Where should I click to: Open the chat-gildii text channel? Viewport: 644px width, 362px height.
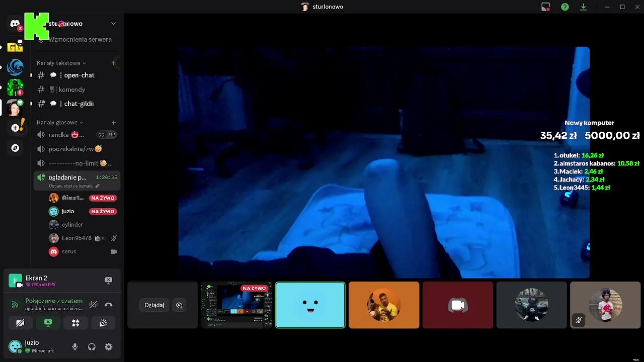pyautogui.click(x=77, y=104)
